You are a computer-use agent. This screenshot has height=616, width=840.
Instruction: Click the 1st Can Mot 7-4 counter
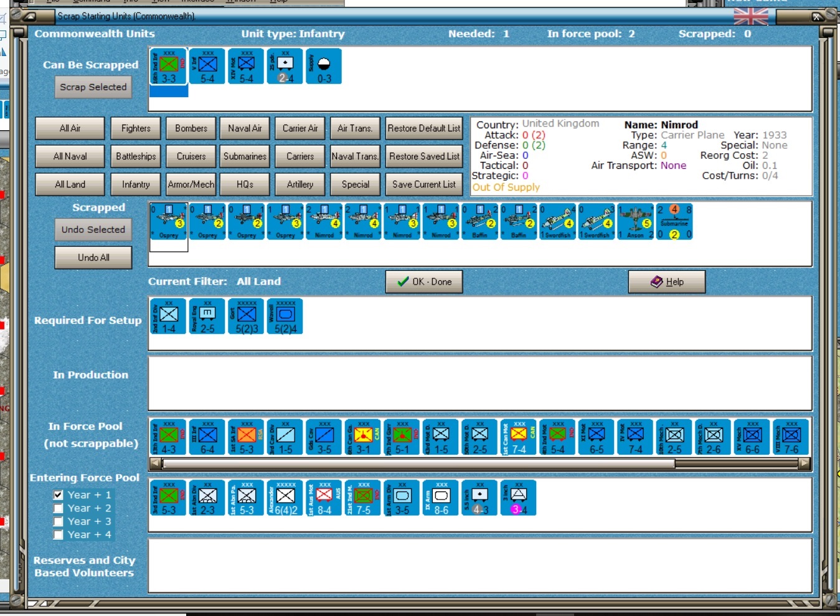point(519,437)
